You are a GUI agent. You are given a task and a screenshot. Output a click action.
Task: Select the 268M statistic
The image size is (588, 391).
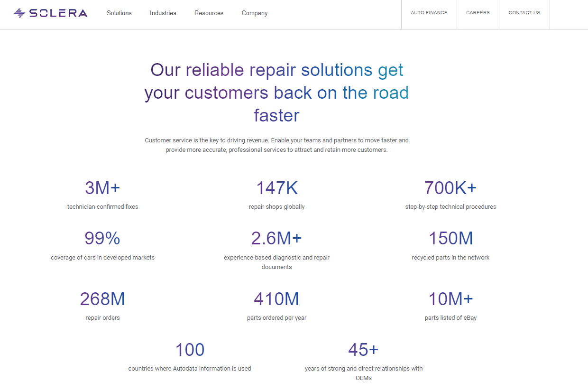pos(102,299)
